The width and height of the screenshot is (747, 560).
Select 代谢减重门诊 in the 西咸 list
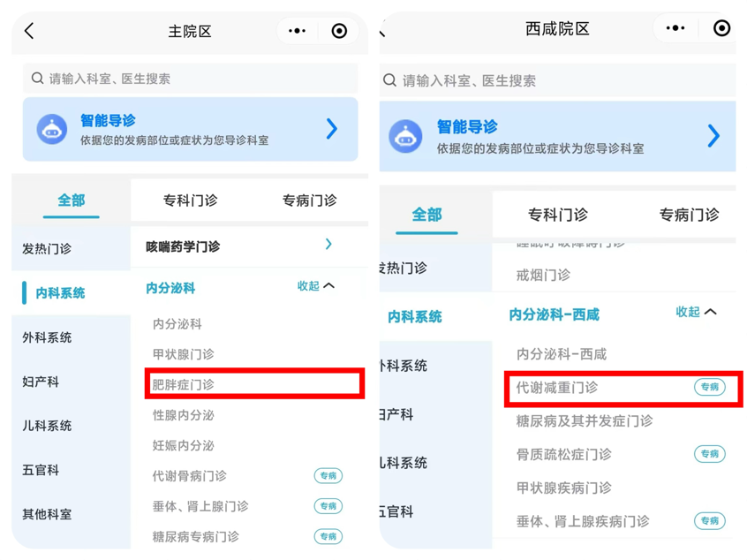click(x=623, y=389)
